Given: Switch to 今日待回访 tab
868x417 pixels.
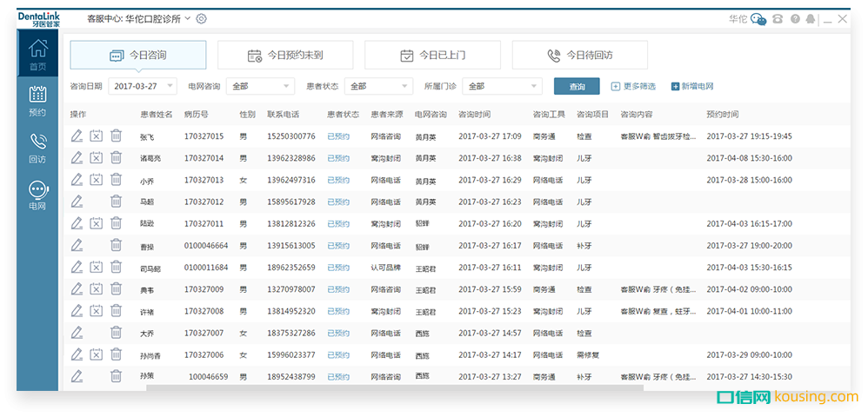Looking at the screenshot, I should tap(579, 55).
